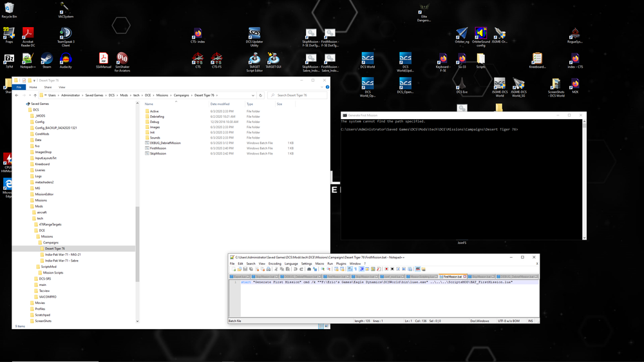The image size is (644, 362).
Task: Open the Plugins menu in Notepad++
Action: 341,263
